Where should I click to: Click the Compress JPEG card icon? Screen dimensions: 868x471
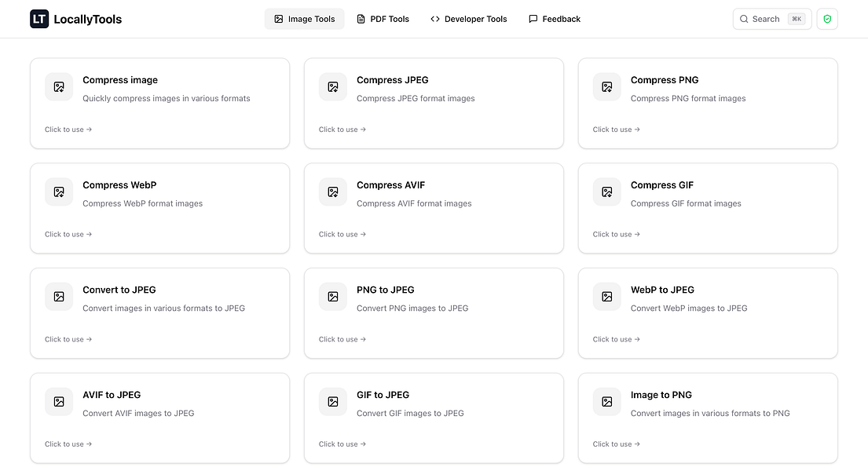pos(332,86)
